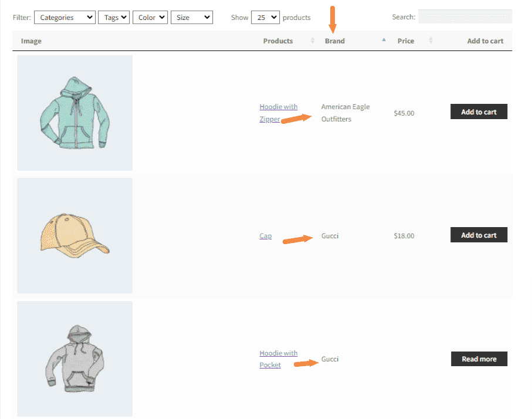This screenshot has height=419, width=532.
Task: Add the Cap to cart
Action: (x=479, y=235)
